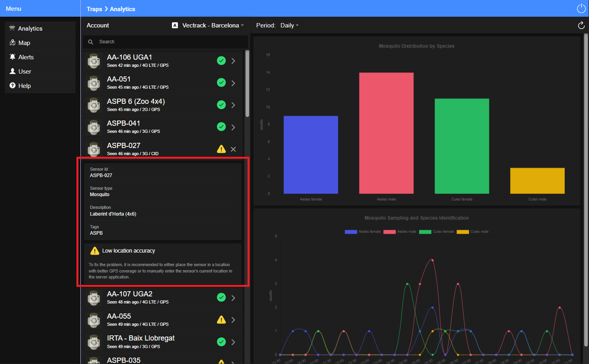Image resolution: width=589 pixels, height=364 pixels.
Task: Click the green check status on AA-106 UGA1
Action: (221, 60)
